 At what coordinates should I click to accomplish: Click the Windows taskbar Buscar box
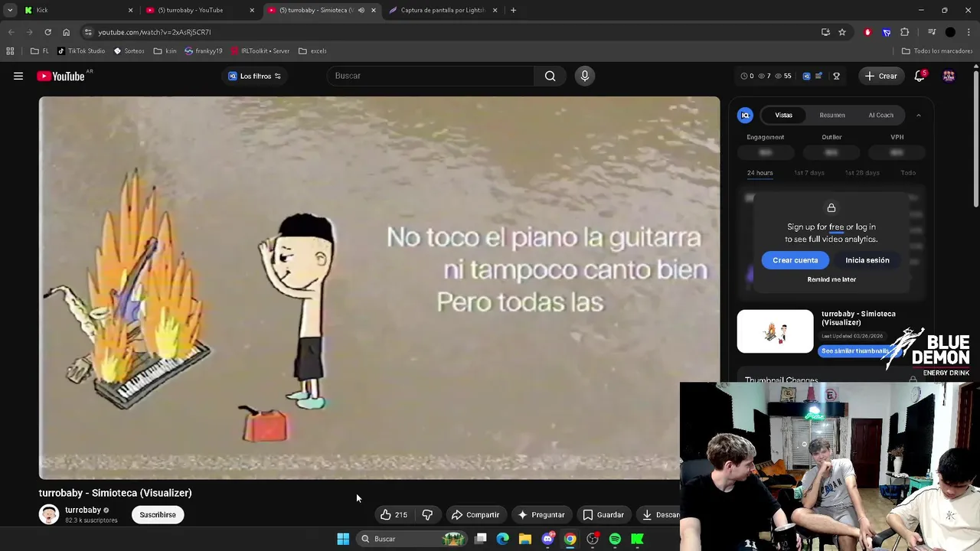(x=413, y=539)
